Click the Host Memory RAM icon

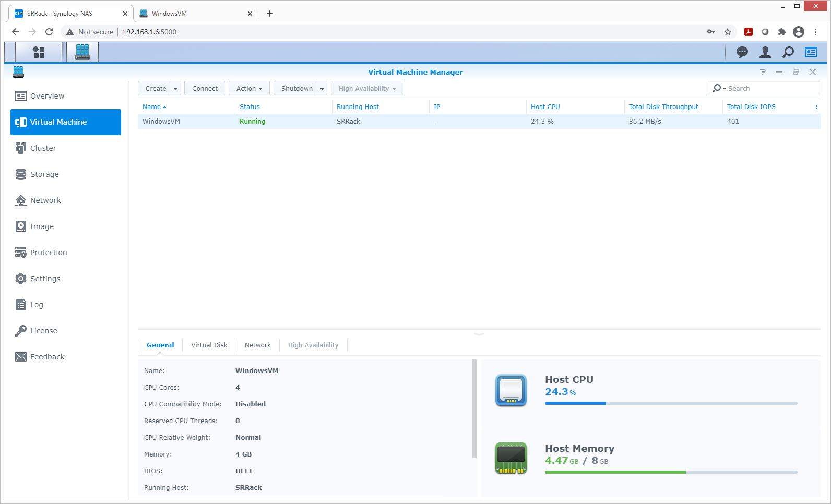point(511,458)
